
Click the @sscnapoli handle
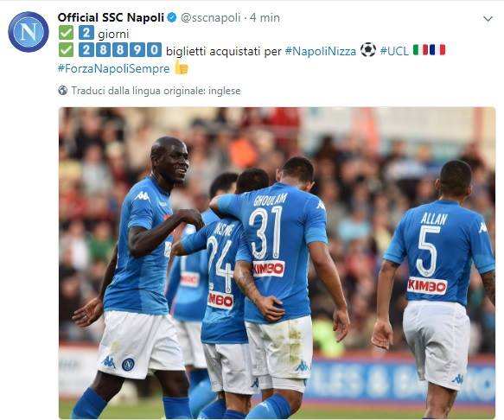(x=211, y=17)
